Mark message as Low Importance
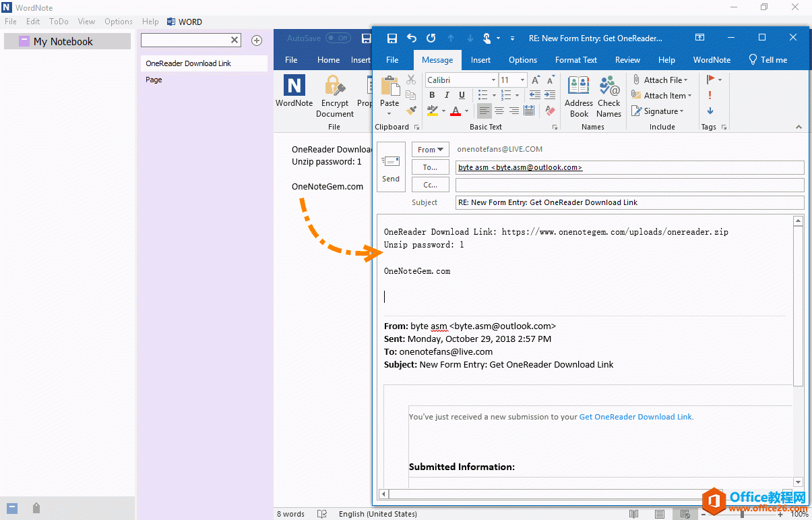This screenshot has height=520, width=812. pyautogui.click(x=710, y=111)
